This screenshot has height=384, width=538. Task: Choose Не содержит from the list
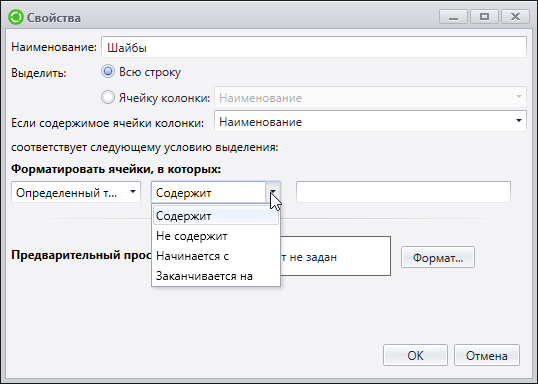(216, 236)
